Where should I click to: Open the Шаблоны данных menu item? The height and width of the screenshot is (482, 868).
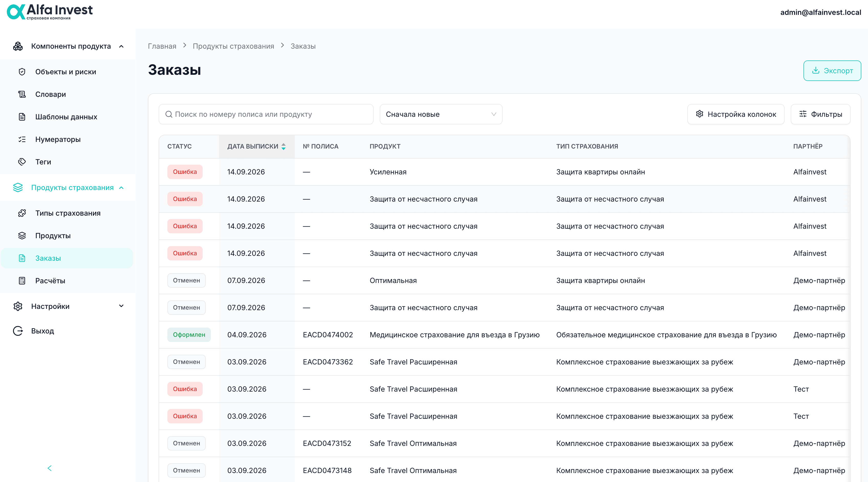(x=66, y=117)
